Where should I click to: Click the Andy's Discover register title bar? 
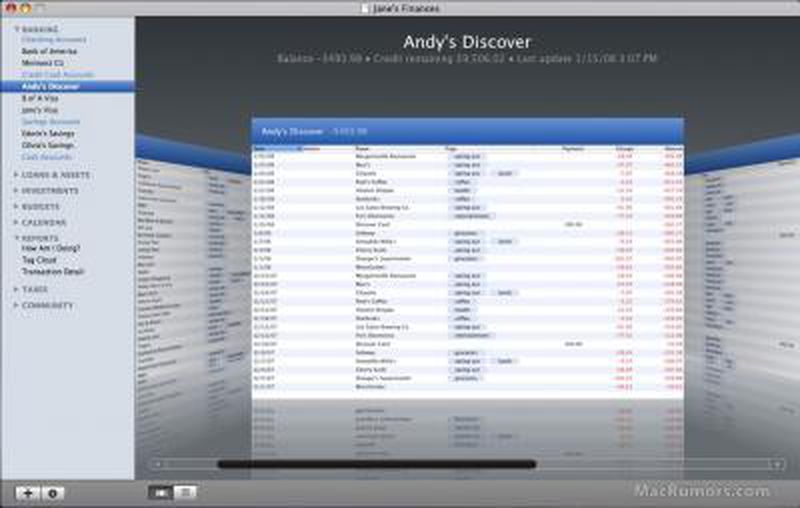click(x=467, y=132)
